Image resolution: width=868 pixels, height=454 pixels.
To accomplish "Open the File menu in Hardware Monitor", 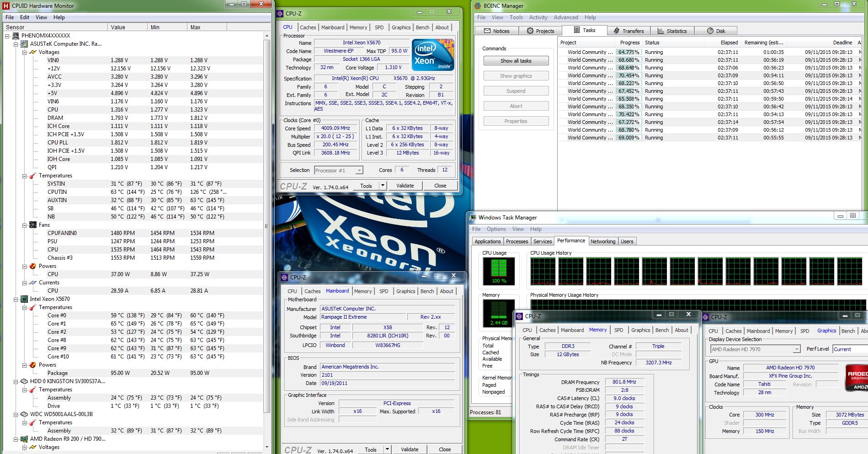I will (x=10, y=17).
